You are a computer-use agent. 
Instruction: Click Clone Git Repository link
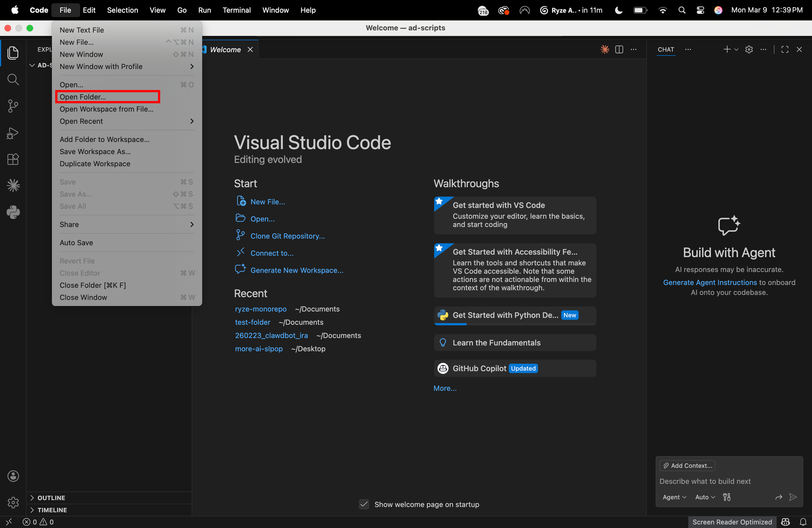[x=287, y=236]
